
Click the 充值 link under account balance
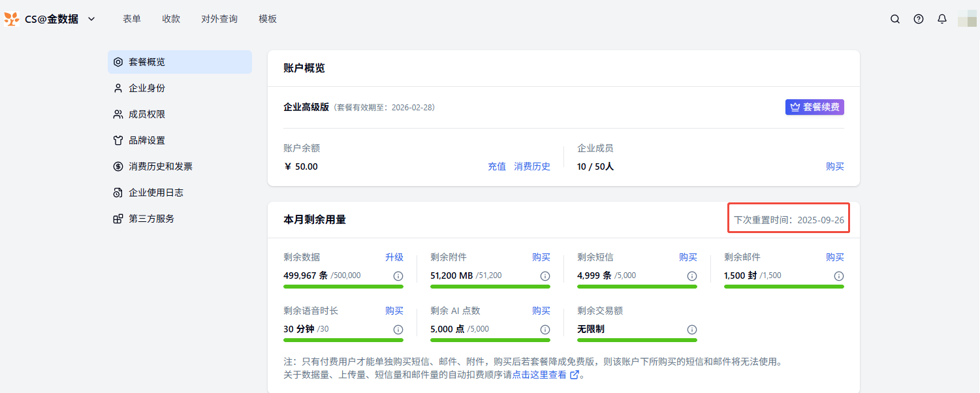click(x=497, y=166)
